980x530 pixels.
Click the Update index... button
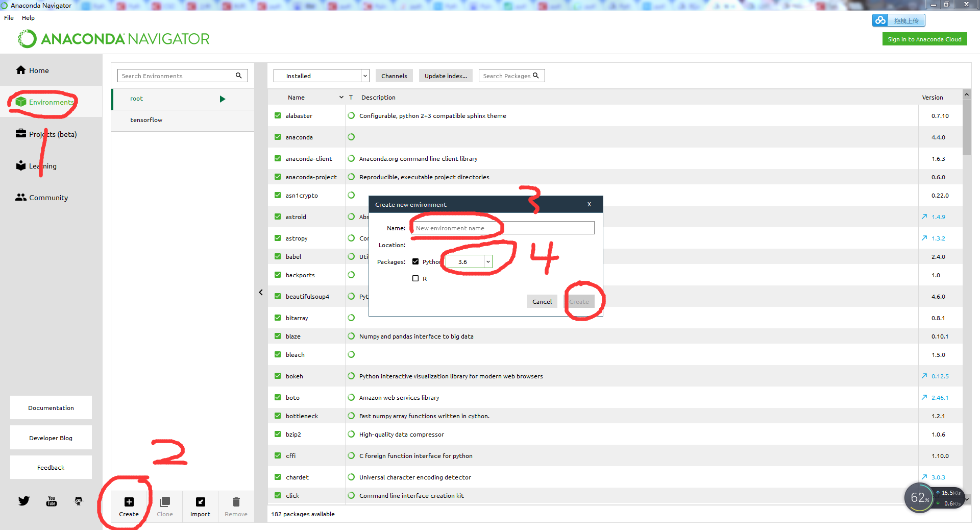(x=446, y=76)
